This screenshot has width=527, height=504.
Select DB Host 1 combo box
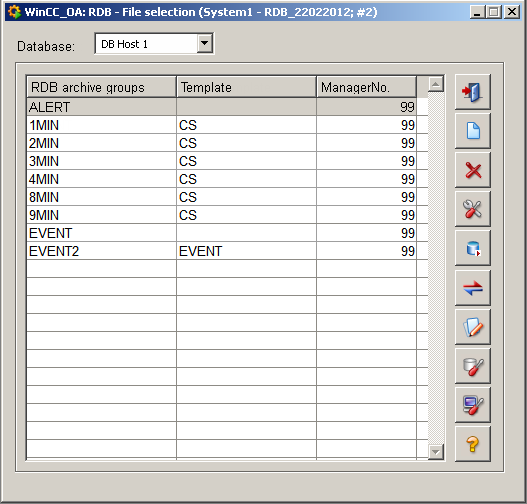[x=154, y=43]
